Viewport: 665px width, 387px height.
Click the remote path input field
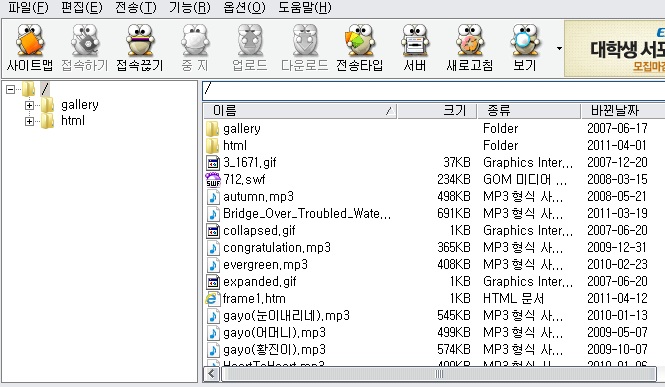tap(433, 90)
